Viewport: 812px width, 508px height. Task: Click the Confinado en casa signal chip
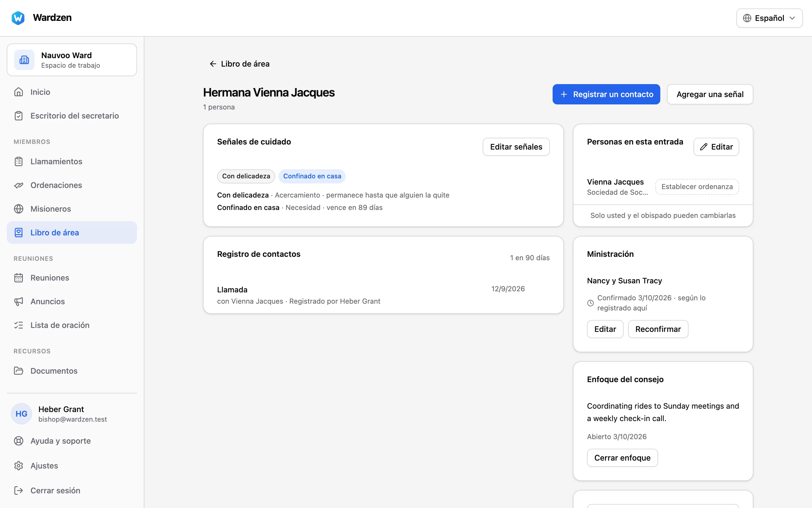tap(312, 176)
